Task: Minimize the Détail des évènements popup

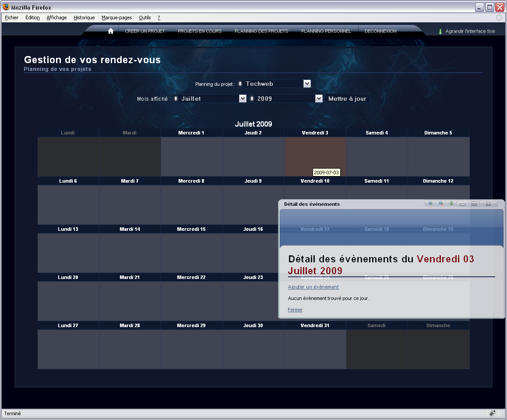Action: (462, 204)
